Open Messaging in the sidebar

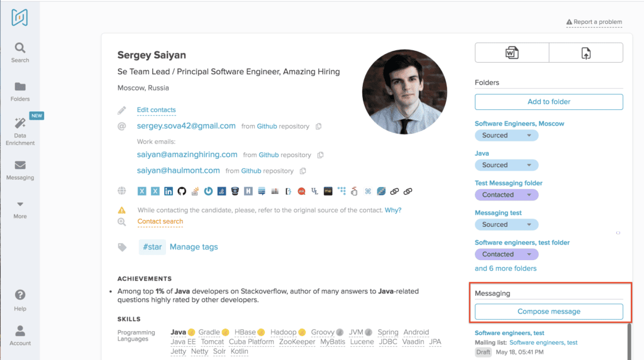point(19,170)
